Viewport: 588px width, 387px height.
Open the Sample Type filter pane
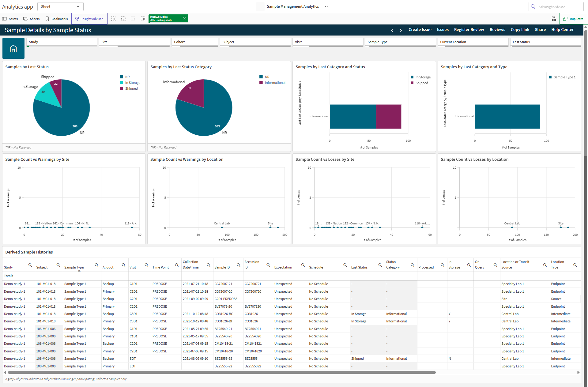[401, 42]
